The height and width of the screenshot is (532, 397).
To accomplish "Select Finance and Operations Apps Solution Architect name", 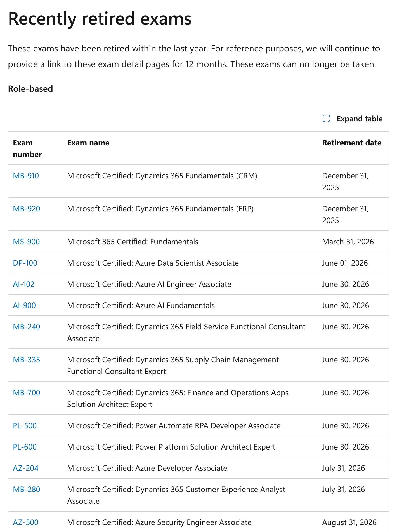I will click(x=178, y=399).
